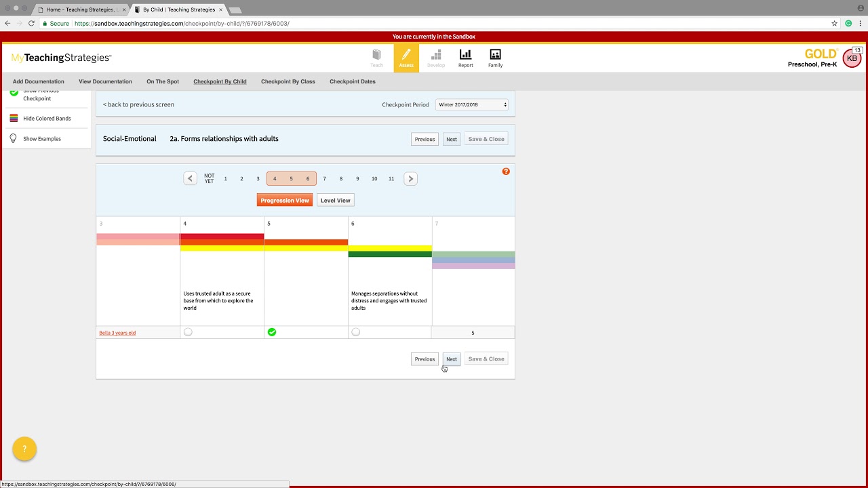This screenshot has height=488, width=868.
Task: Click the dark green band in level 6
Action: pyautogui.click(x=390, y=254)
